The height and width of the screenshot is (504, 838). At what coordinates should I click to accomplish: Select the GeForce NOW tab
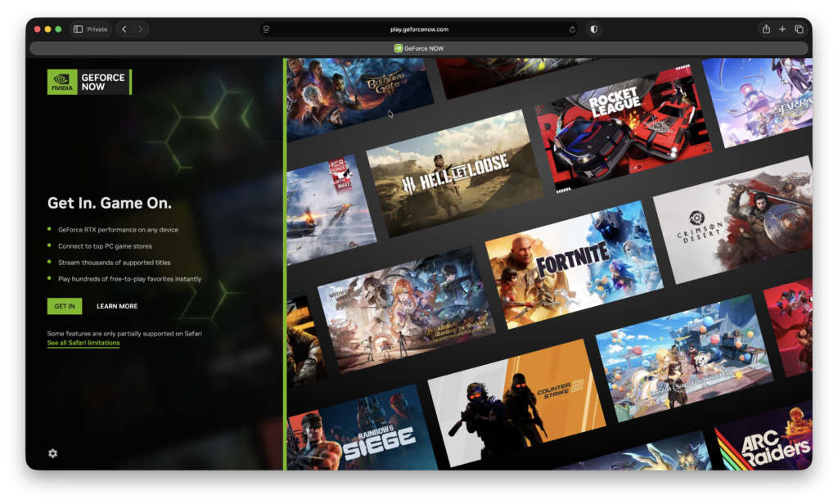point(419,48)
